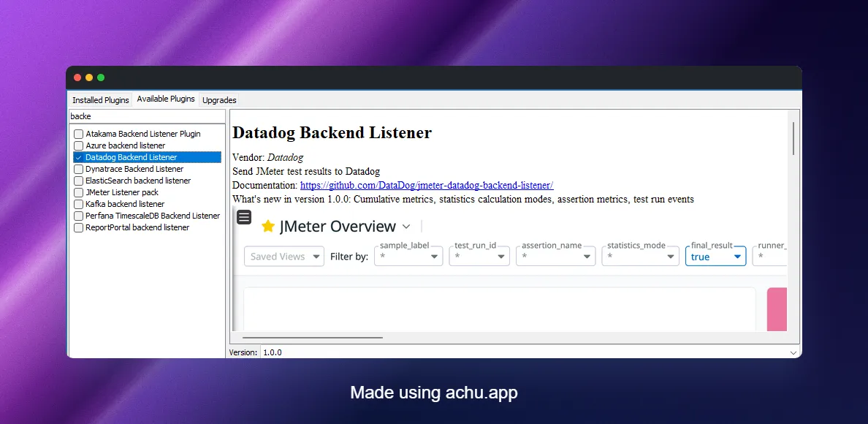Open the partially visible runner filter dropdown

pos(769,257)
